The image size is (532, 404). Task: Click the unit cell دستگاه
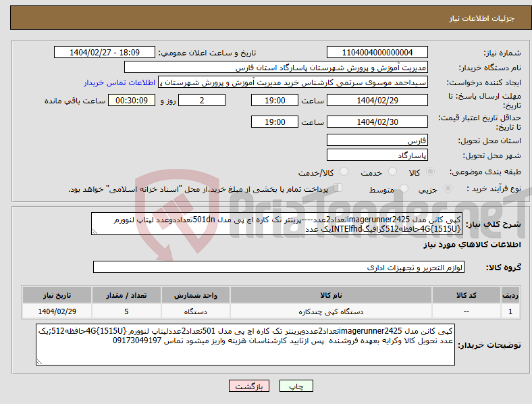[196, 311]
